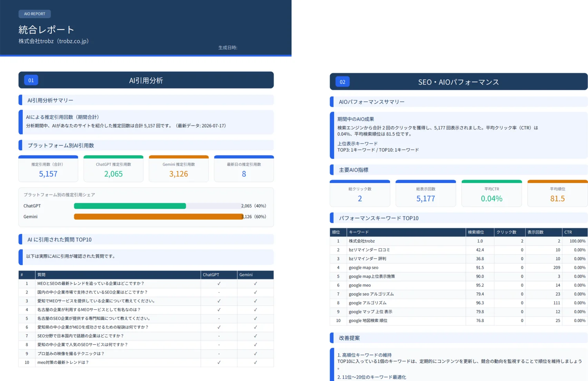Viewport: 588px width, 381px height.
Task: Select question MEOとSEOの最新トレンドを追っている企業はどこですか？
Action: (91, 283)
